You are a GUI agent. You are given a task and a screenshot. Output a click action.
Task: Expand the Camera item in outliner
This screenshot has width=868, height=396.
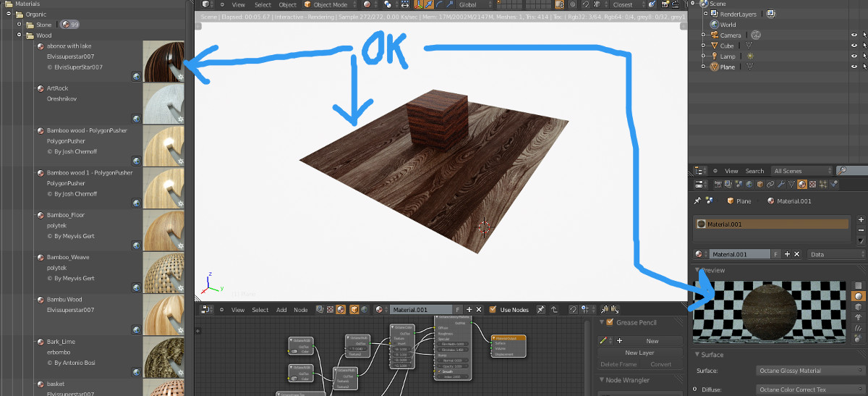coord(703,35)
